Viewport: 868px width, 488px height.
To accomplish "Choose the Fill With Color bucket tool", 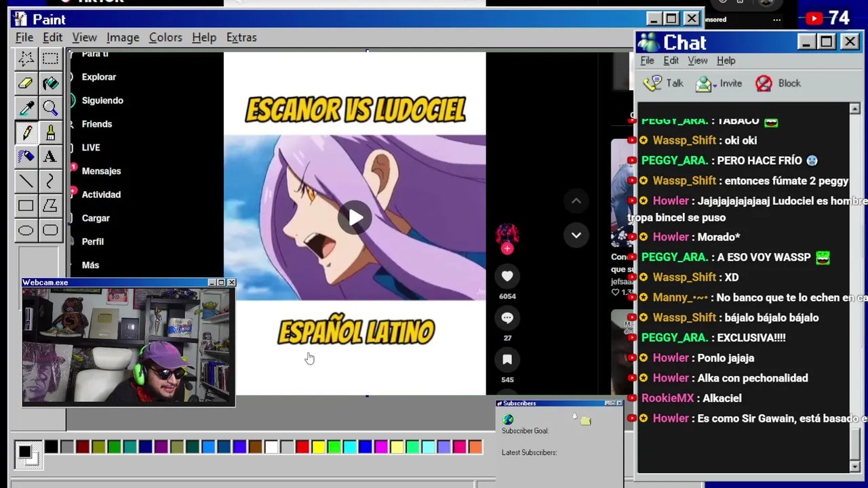I will click(50, 83).
